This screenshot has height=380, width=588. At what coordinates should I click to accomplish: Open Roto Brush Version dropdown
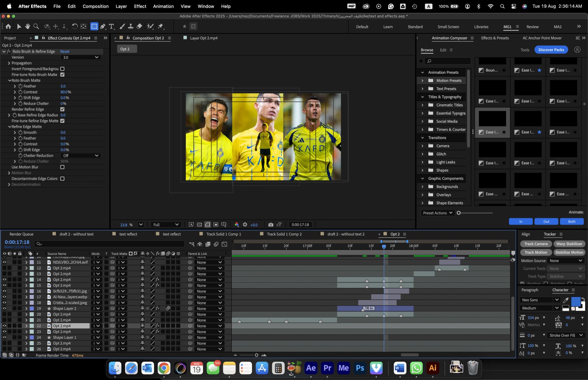[x=80, y=57]
